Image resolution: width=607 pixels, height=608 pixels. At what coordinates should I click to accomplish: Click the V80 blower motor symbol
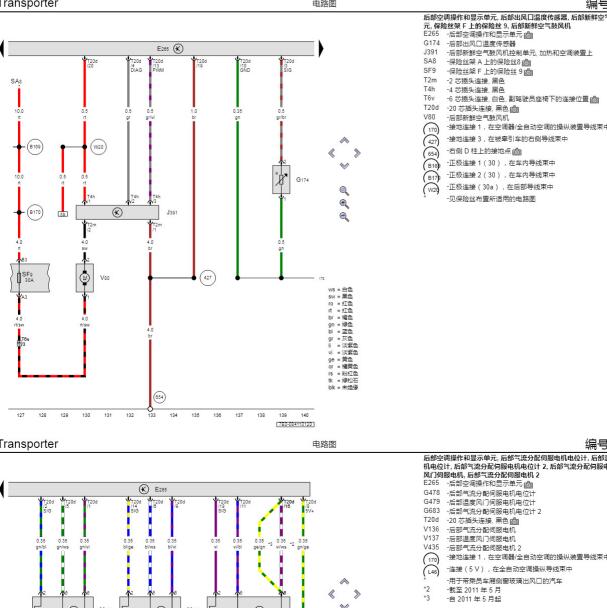85,278
